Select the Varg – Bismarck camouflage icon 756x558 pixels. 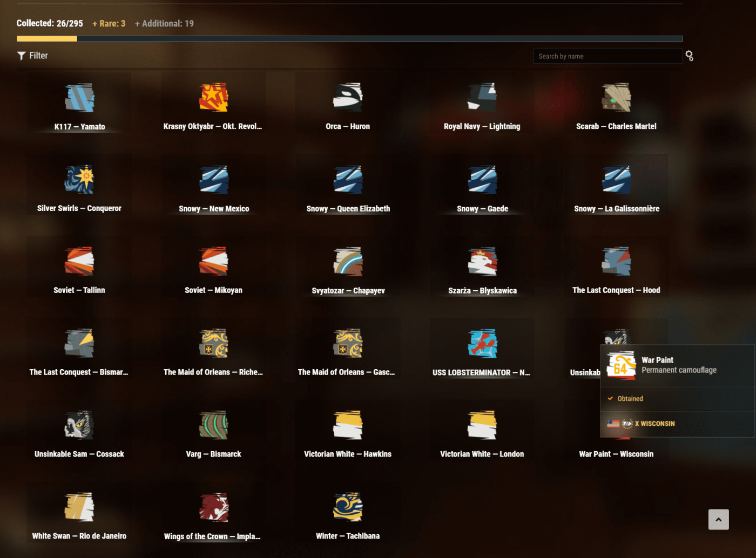point(214,426)
